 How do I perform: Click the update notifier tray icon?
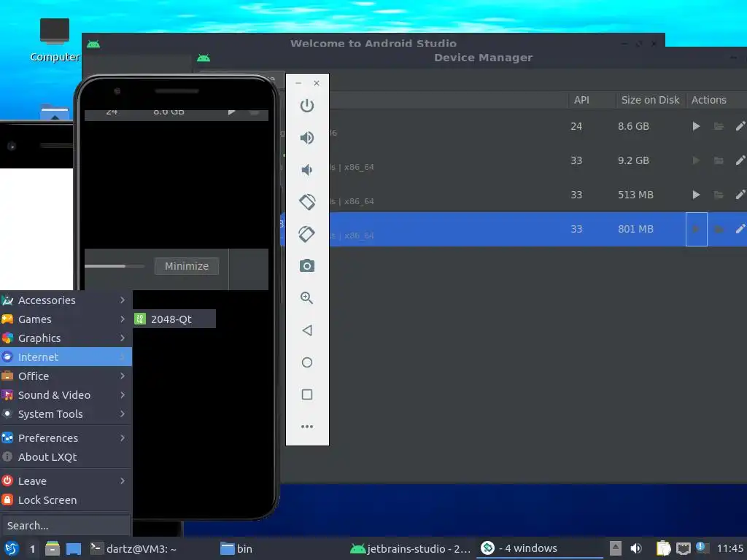702,548
